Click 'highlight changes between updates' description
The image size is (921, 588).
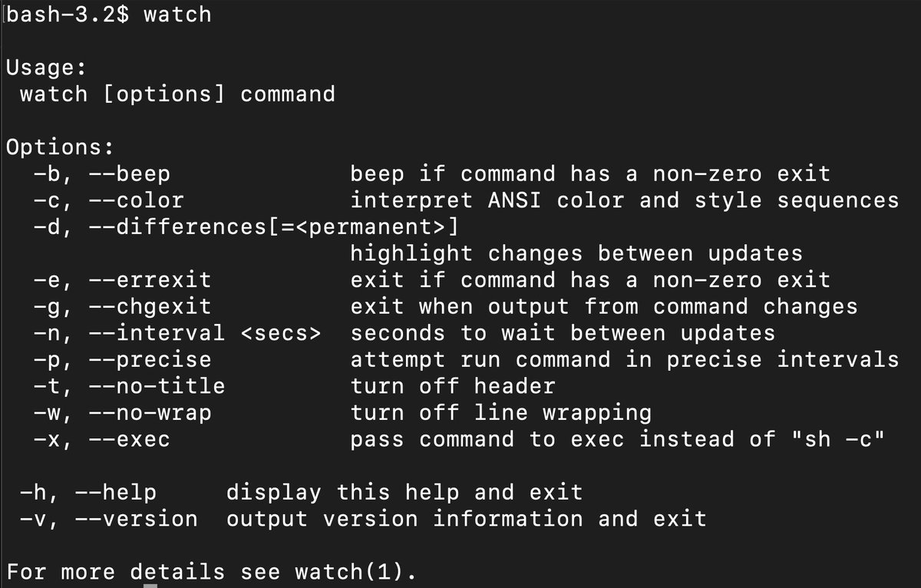576,253
